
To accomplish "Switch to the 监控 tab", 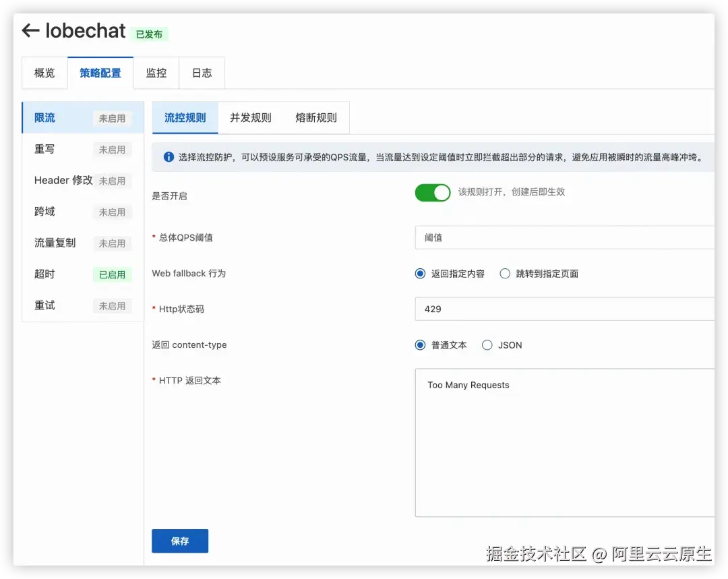I will tap(156, 72).
